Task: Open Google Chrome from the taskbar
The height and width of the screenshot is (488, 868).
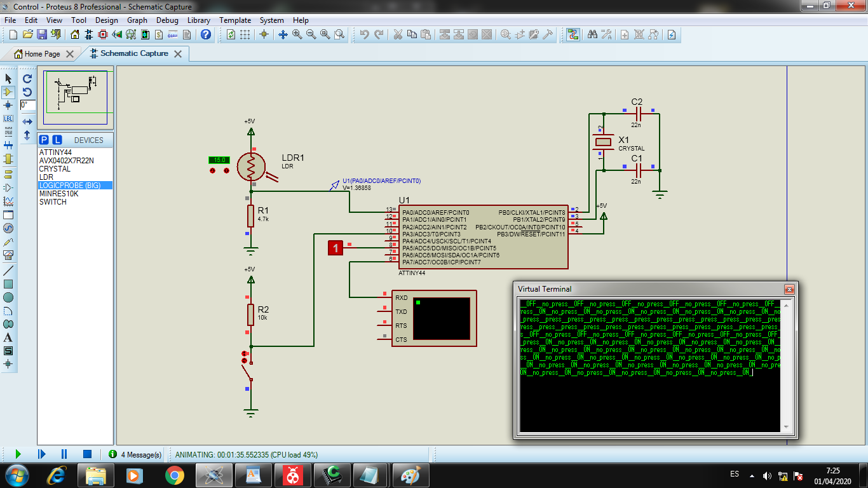Action: [x=174, y=475]
